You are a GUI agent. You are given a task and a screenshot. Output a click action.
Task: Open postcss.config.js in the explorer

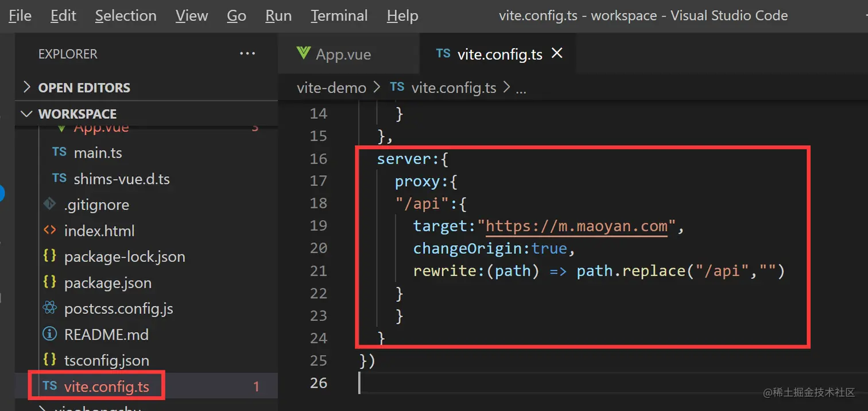(x=119, y=308)
